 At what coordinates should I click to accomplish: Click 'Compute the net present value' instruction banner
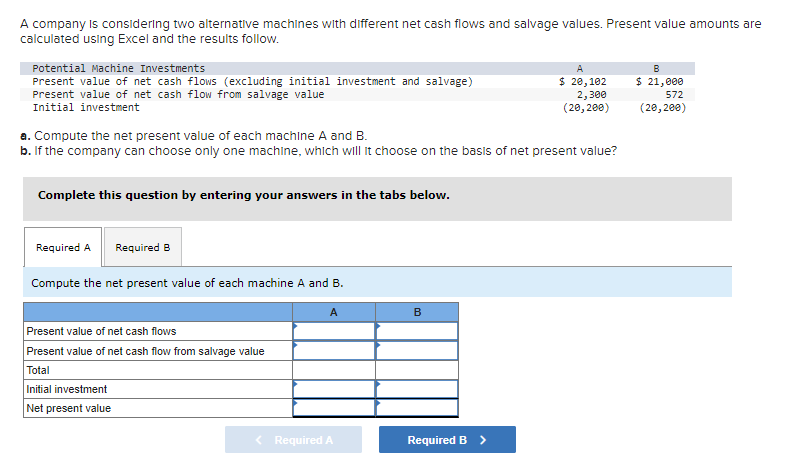point(377,283)
